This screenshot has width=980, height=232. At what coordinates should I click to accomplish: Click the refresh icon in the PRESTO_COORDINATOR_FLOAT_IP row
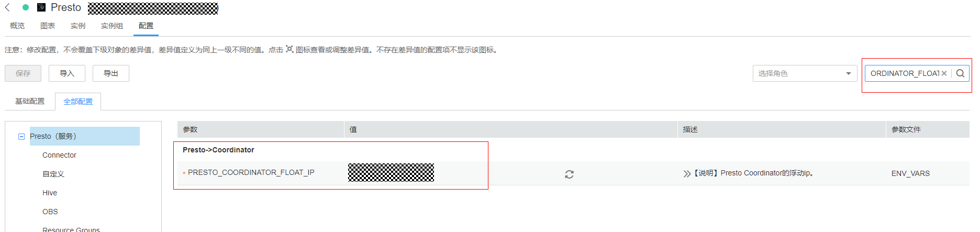569,174
